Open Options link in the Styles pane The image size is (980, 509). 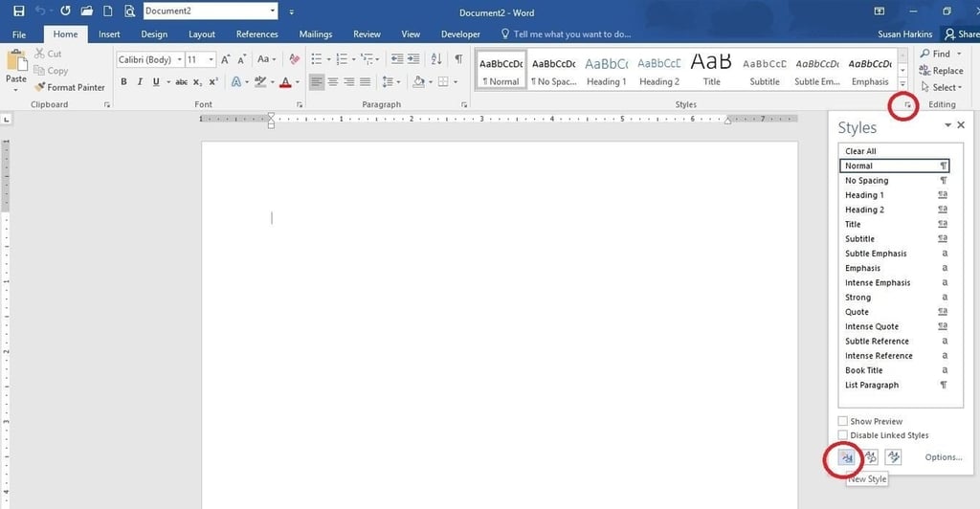pos(943,457)
